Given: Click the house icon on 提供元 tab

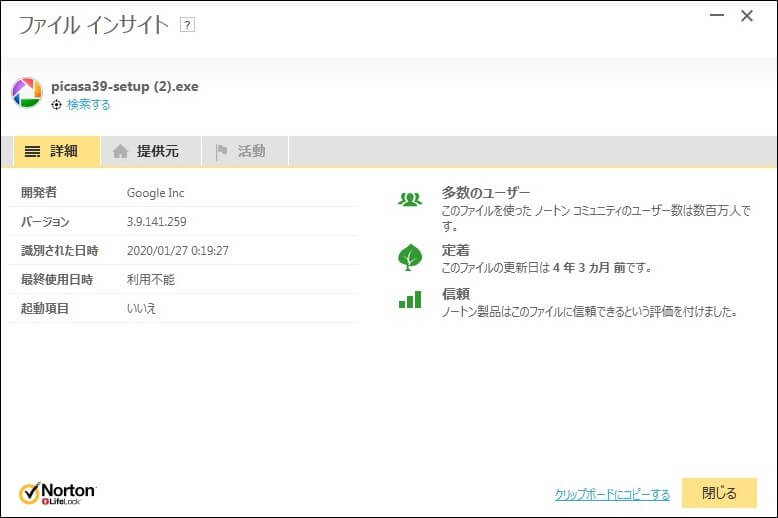Looking at the screenshot, I should 120,151.
